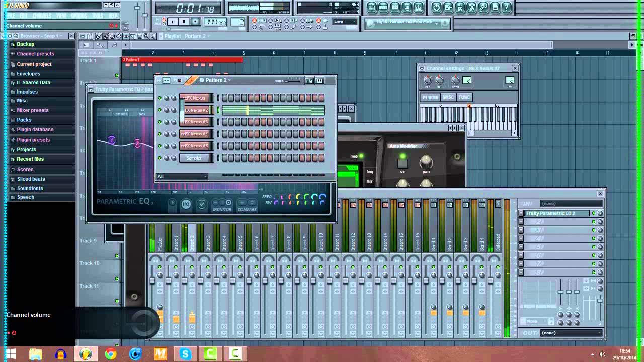Open the EDIT menu

[x=24, y=16]
